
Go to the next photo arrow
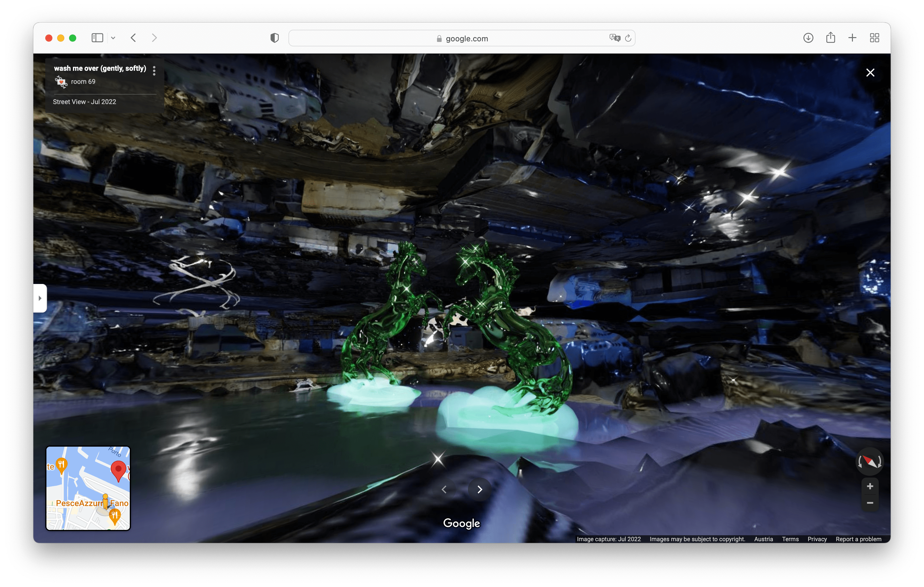click(x=480, y=489)
